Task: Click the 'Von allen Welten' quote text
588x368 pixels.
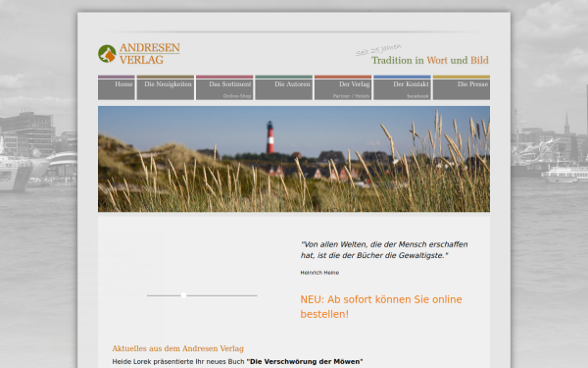Action: (x=384, y=249)
